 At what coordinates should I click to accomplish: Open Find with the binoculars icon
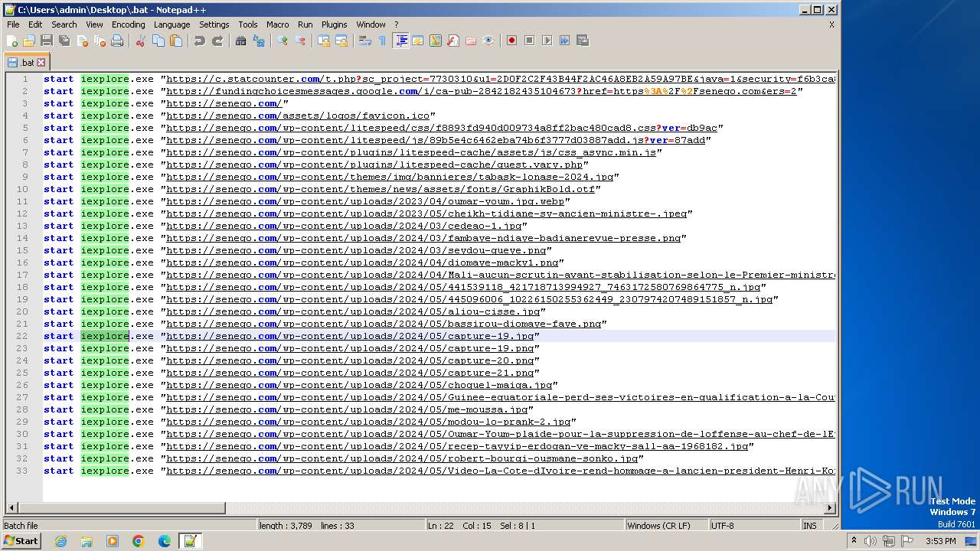[x=240, y=41]
